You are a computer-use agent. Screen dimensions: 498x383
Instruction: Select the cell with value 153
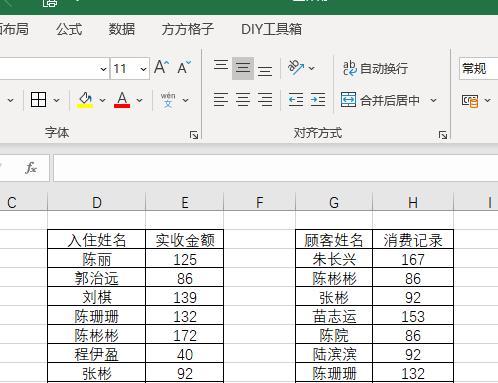[x=413, y=315]
